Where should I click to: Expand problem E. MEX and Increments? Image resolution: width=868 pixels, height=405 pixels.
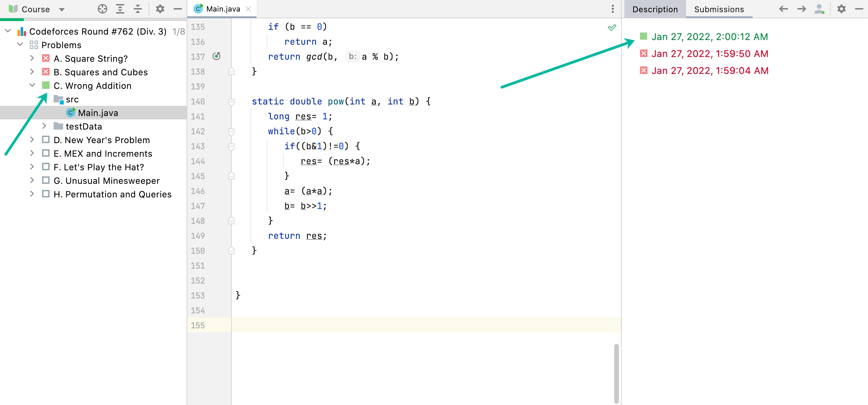pyautogui.click(x=32, y=153)
